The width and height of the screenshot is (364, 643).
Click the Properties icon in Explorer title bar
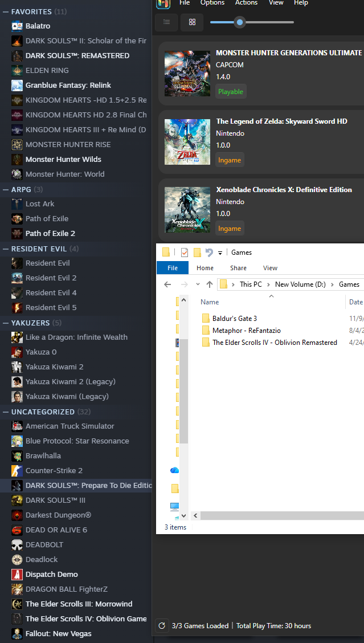(x=185, y=252)
